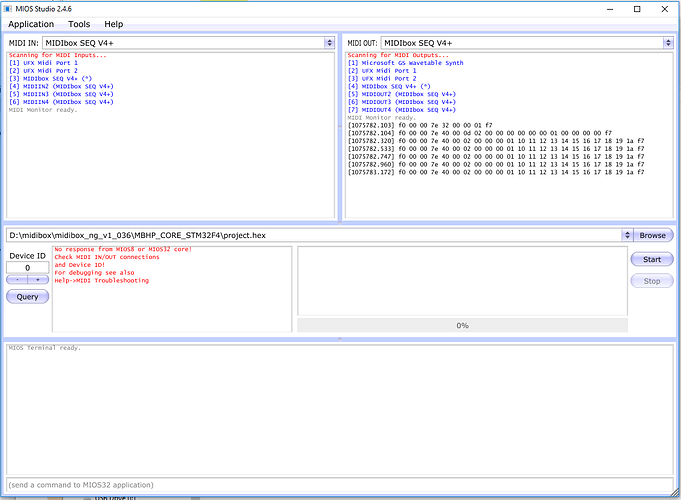681x500 pixels.
Task: Click SysEx message at timestamp 1075782.320
Action: tap(496, 141)
